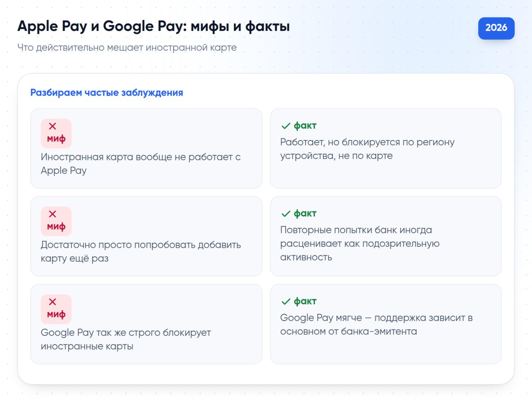The width and height of the screenshot is (532, 402).
Task: Click section title 'Разбираем частые заблуждения'
Action: [107, 93]
